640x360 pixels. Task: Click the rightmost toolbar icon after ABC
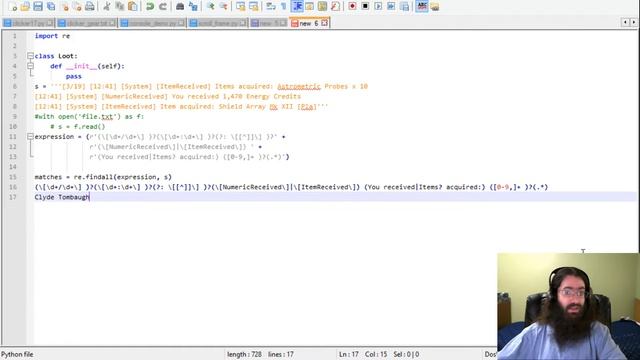(x=435, y=7)
